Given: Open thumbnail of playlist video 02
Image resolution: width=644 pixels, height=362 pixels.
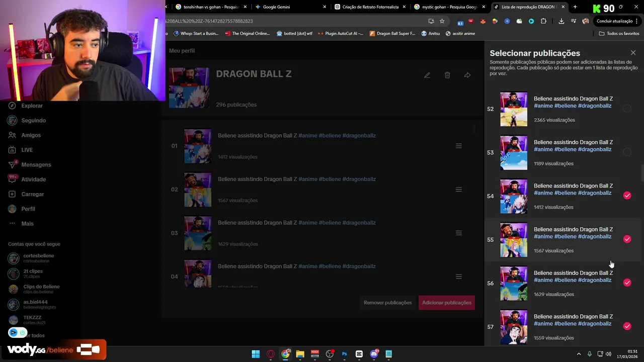Looking at the screenshot, I should click(x=198, y=190).
